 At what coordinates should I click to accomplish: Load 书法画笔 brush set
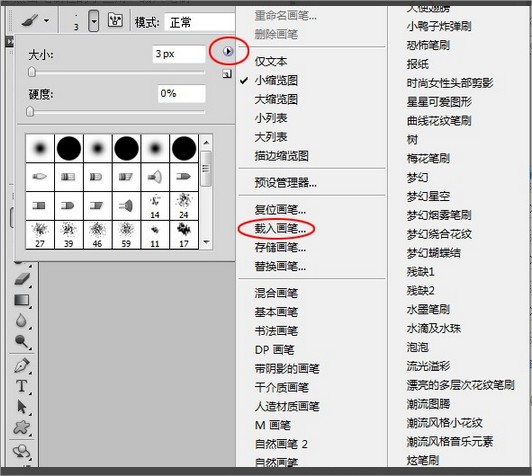(x=276, y=331)
